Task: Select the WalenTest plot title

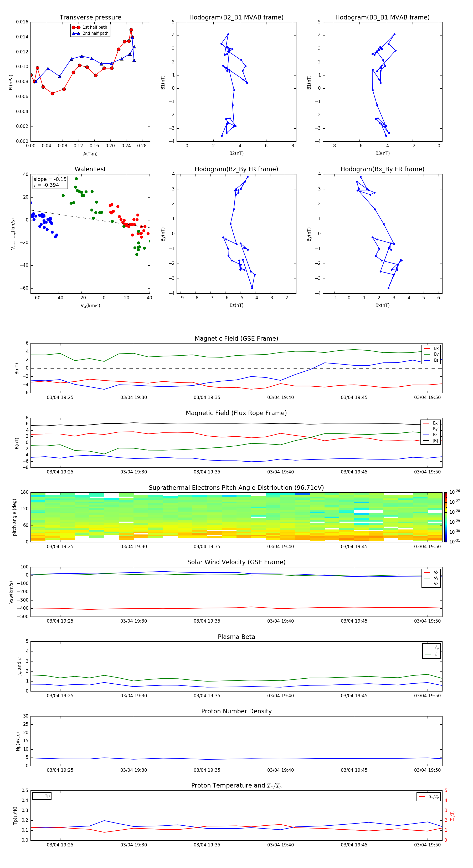Action: point(90,169)
